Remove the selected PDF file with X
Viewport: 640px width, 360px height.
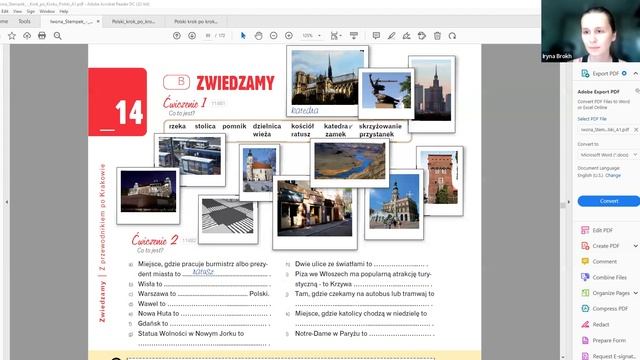(x=636, y=129)
